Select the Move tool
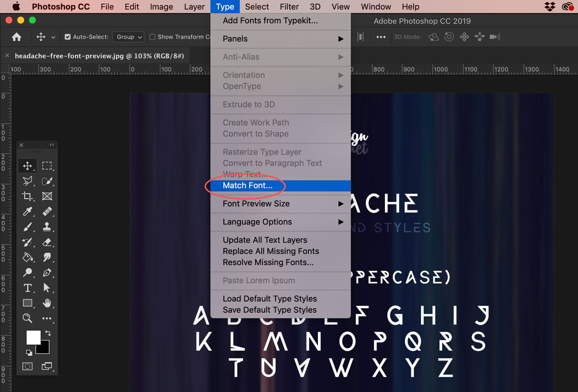This screenshot has width=578, height=392. click(27, 166)
